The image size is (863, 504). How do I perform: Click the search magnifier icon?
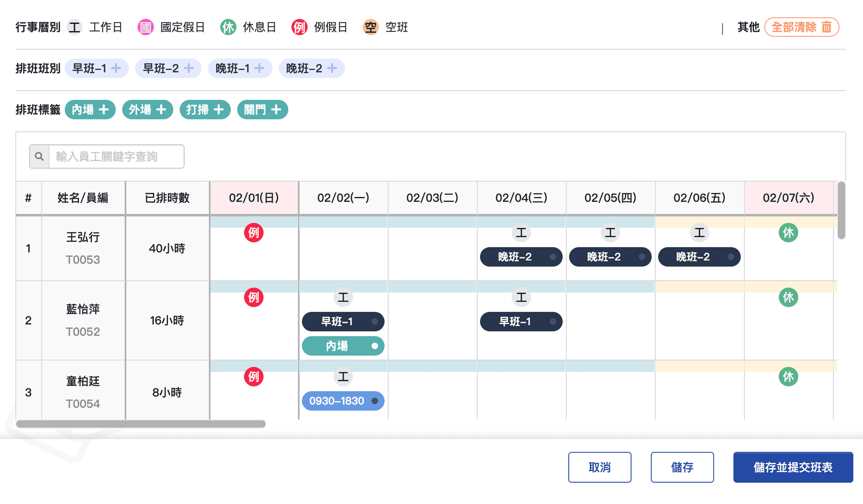pos(39,156)
